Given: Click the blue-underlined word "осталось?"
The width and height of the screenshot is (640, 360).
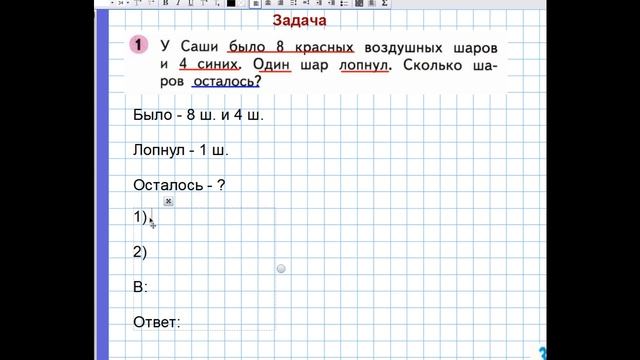Looking at the screenshot, I should [227, 82].
